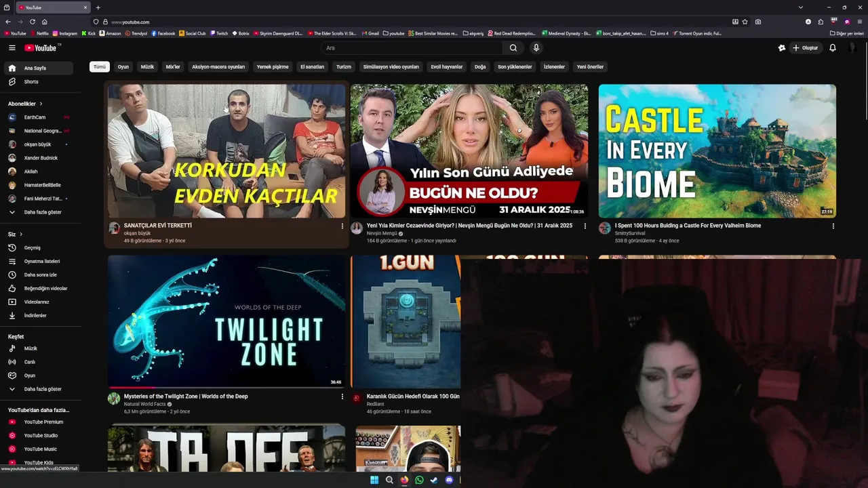This screenshot has width=868, height=488.
Task: Open more options for the Twilight Zone video
Action: coord(342,397)
